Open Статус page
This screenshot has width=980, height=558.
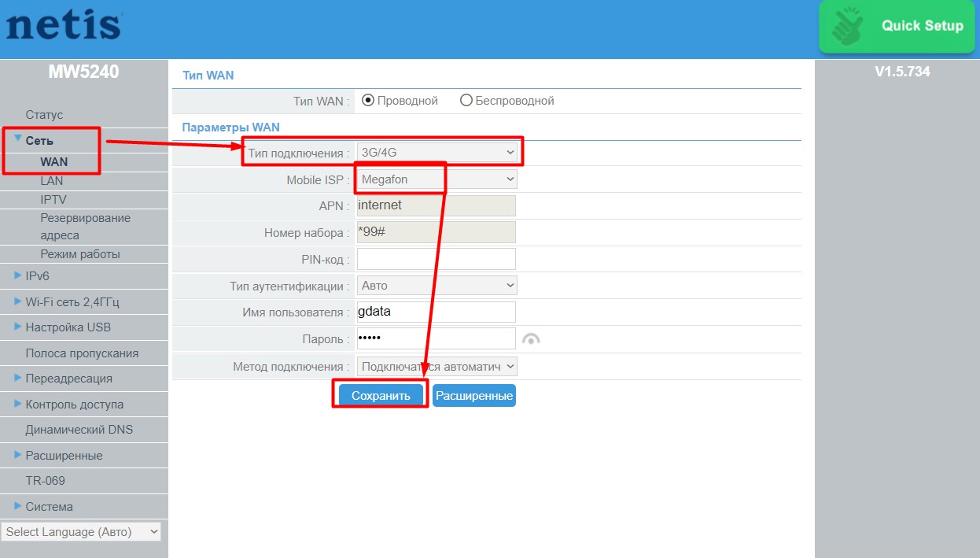click(44, 115)
